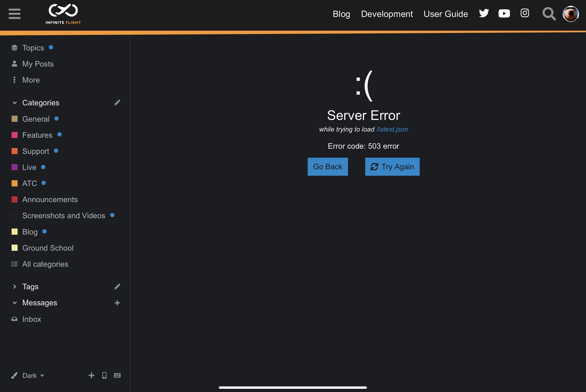Click the pink Features category swatch
The width and height of the screenshot is (586, 392).
(x=15, y=135)
